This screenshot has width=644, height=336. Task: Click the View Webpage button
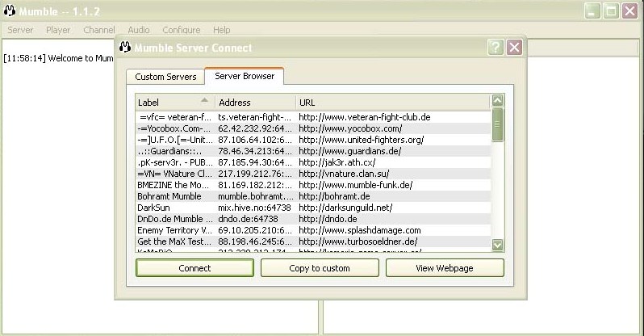point(445,268)
